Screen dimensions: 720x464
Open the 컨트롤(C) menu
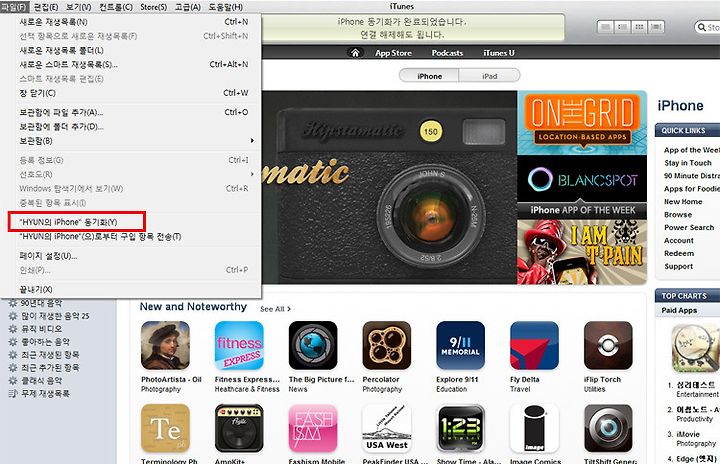tap(116, 7)
